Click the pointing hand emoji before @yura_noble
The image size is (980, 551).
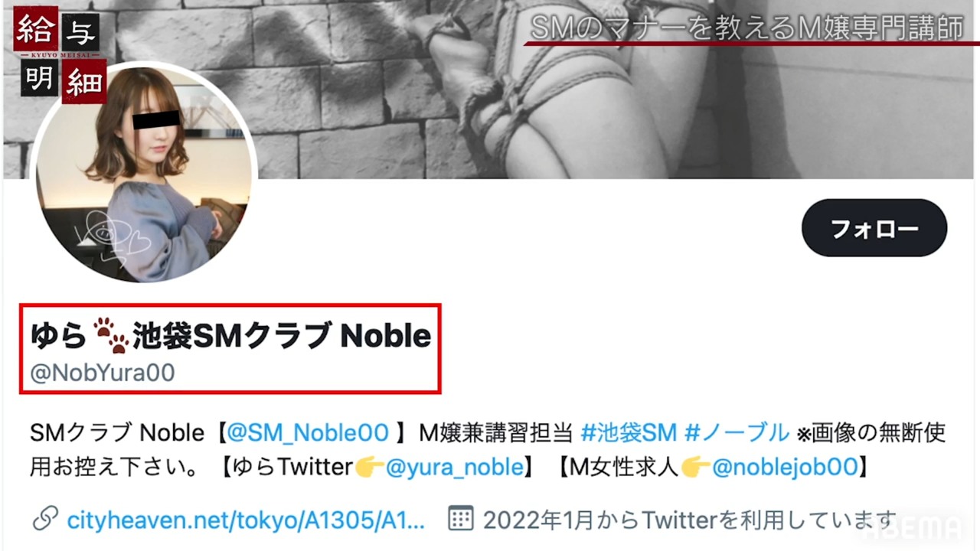point(370,467)
